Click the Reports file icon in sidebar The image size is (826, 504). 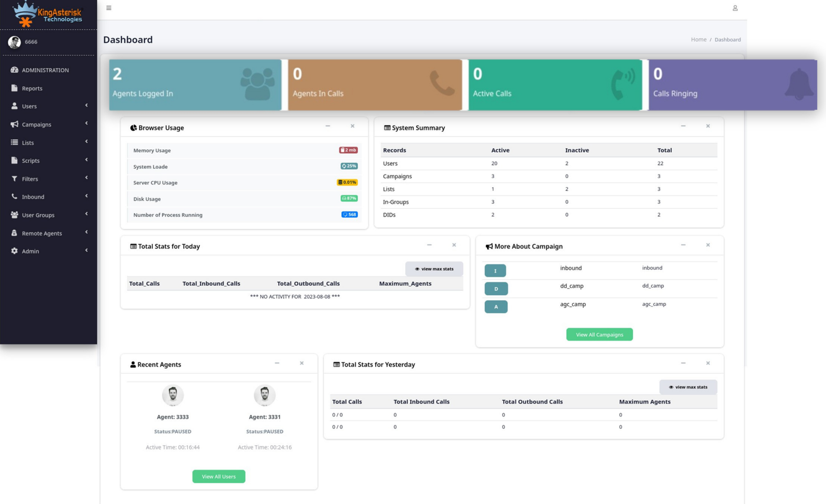pos(14,88)
